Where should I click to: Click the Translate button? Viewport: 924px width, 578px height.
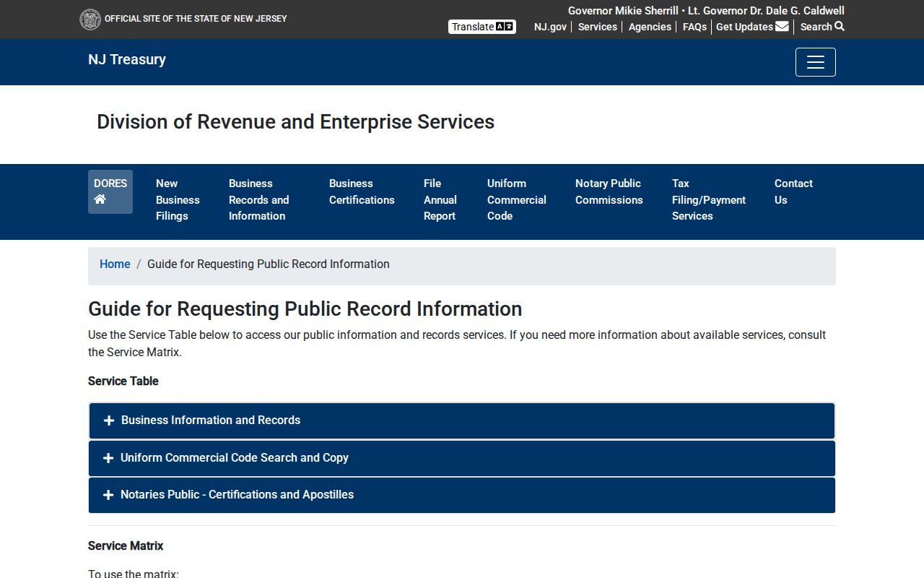click(x=482, y=27)
